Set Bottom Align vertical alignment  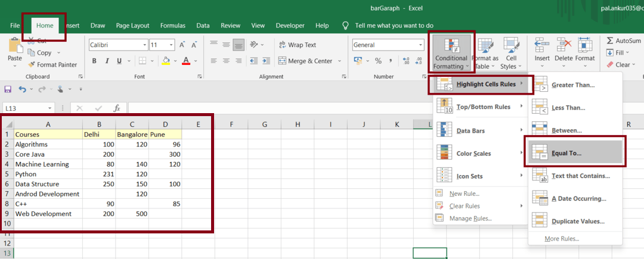click(239, 45)
